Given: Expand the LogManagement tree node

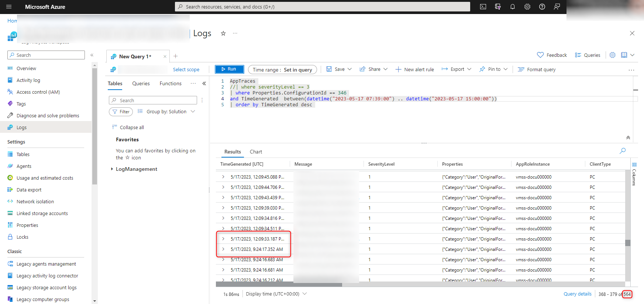Looking at the screenshot, I should click(x=112, y=169).
